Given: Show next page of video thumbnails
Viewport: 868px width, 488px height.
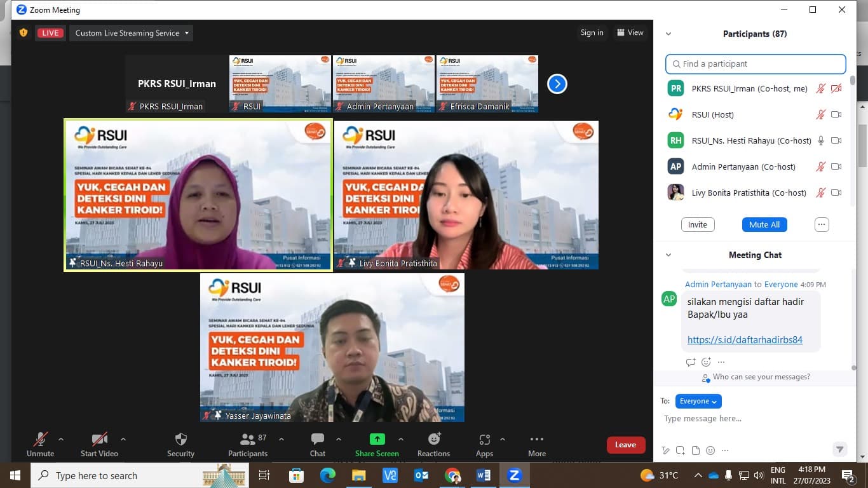Looking at the screenshot, I should coord(557,84).
